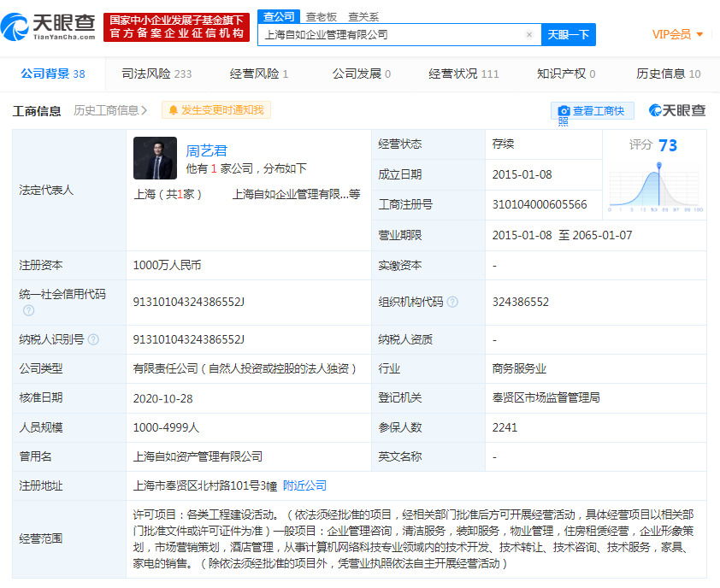Click the help icon beside 纳税人识别号
720x588 pixels.
coord(93,339)
